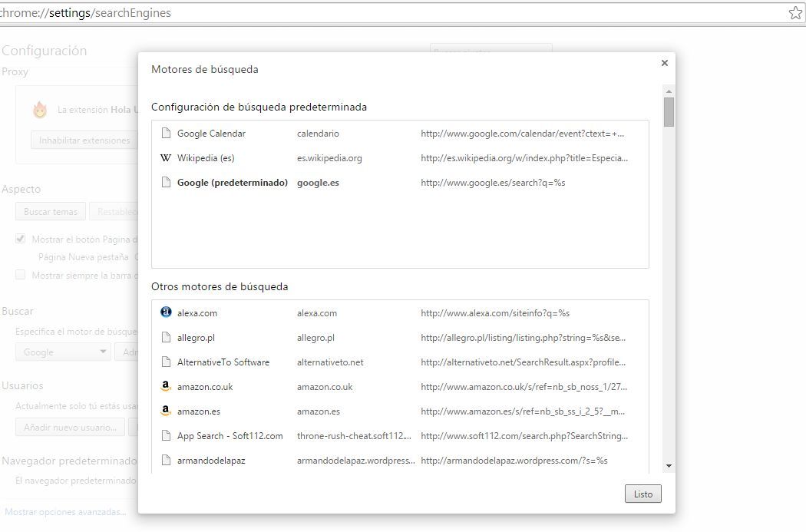Click the armandodelapaz page icon
The width and height of the screenshot is (806, 532).
pyautogui.click(x=166, y=461)
